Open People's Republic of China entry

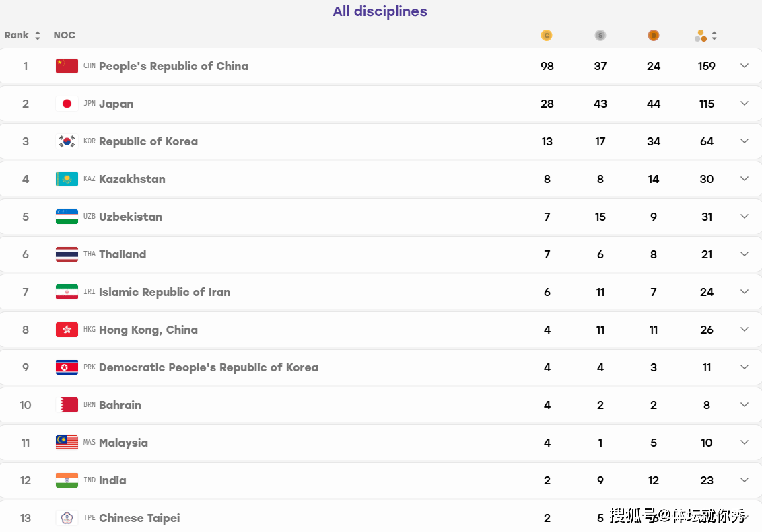pos(174,66)
